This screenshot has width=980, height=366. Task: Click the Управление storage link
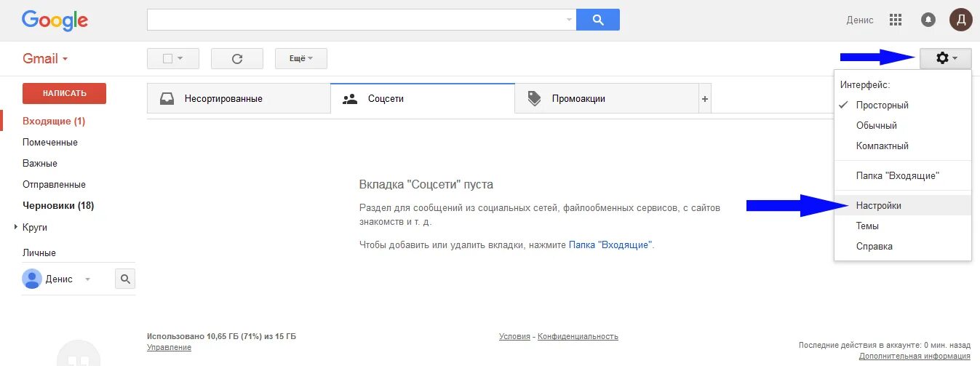tap(169, 347)
